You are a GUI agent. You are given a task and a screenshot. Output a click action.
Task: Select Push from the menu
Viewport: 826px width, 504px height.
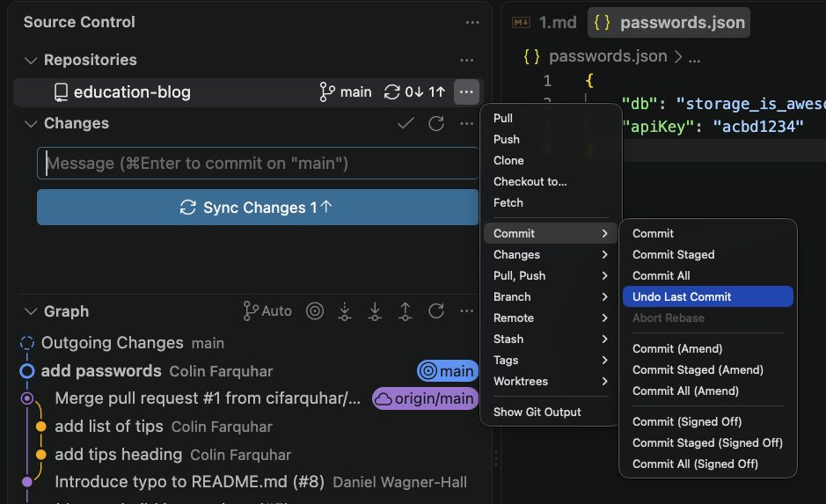click(551, 139)
